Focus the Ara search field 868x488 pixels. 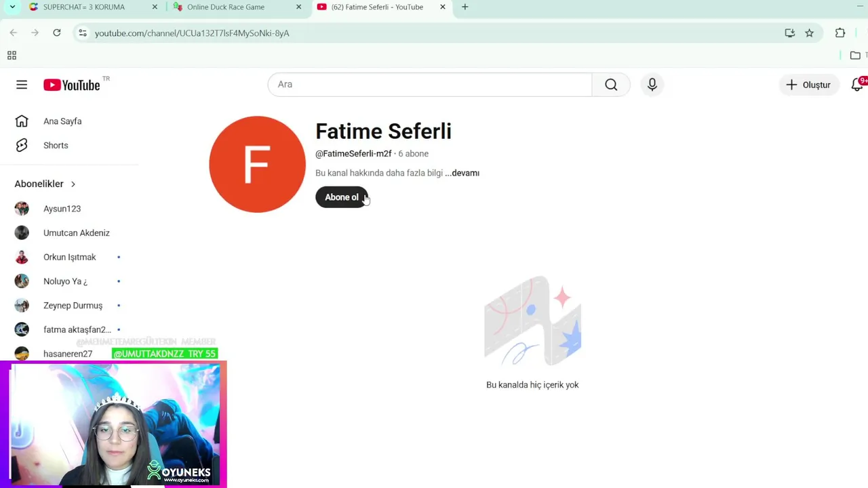coord(430,85)
